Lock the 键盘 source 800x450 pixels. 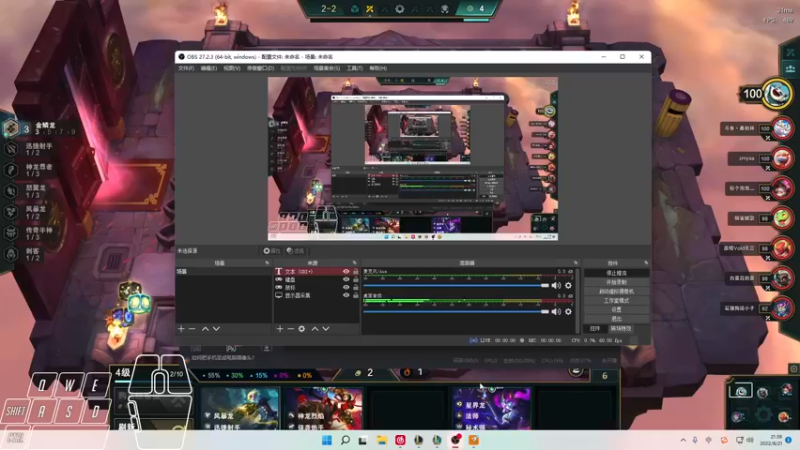pos(356,280)
